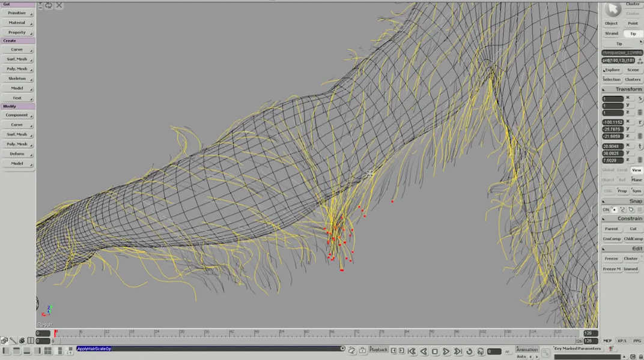The width and height of the screenshot is (644, 360).
Task: Toggle Snap ON button
Action: (x=606, y=209)
